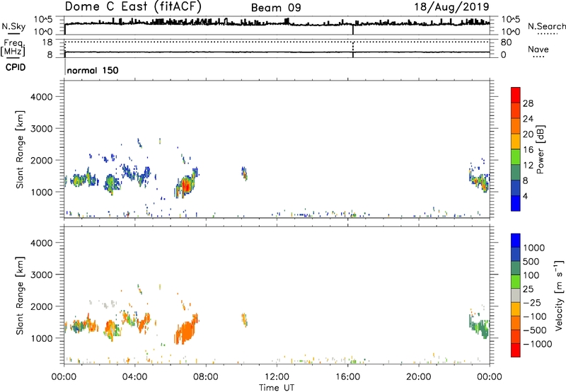This screenshot has height=392, width=566.
Task: Click the orange echo near 07:00 in velocity panel
Action: tap(186, 330)
